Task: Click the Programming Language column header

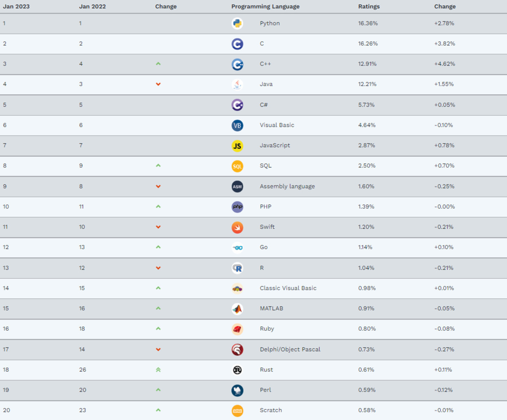Action: (x=265, y=6)
